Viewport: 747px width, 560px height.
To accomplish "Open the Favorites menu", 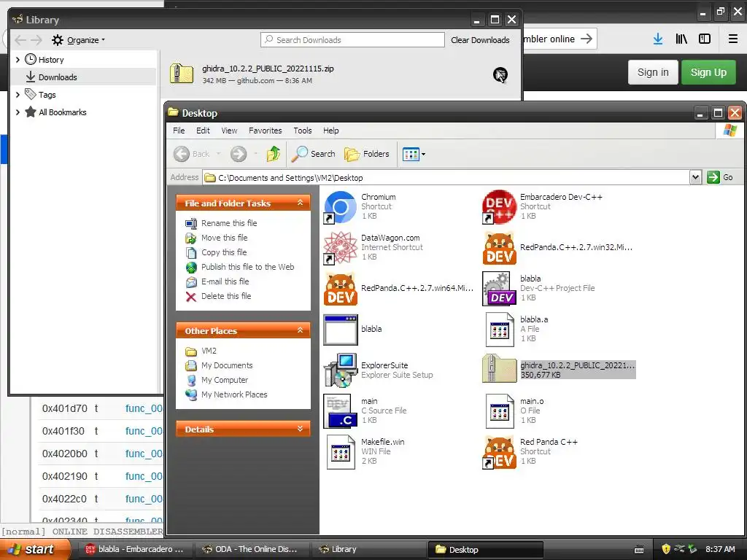I will coord(266,131).
